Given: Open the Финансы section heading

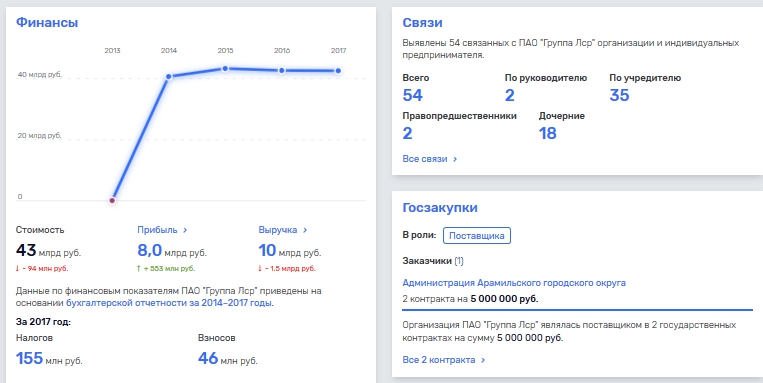Looking at the screenshot, I should 47,22.
